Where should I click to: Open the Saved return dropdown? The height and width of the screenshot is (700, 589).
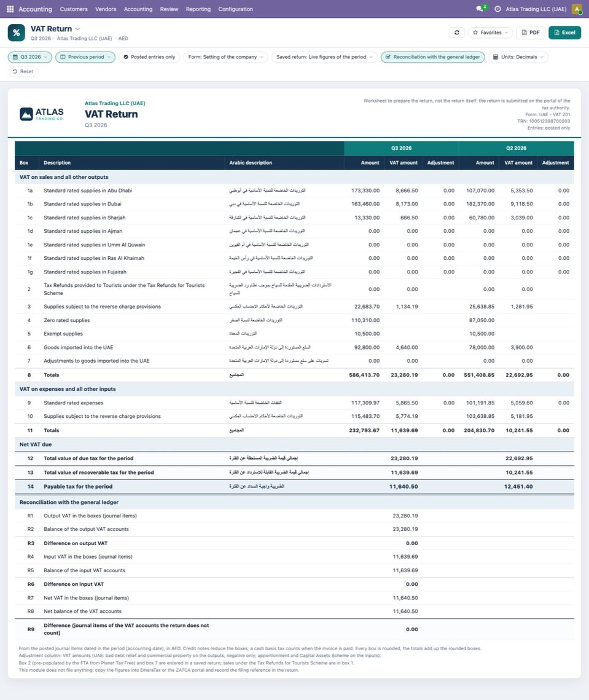click(x=324, y=57)
